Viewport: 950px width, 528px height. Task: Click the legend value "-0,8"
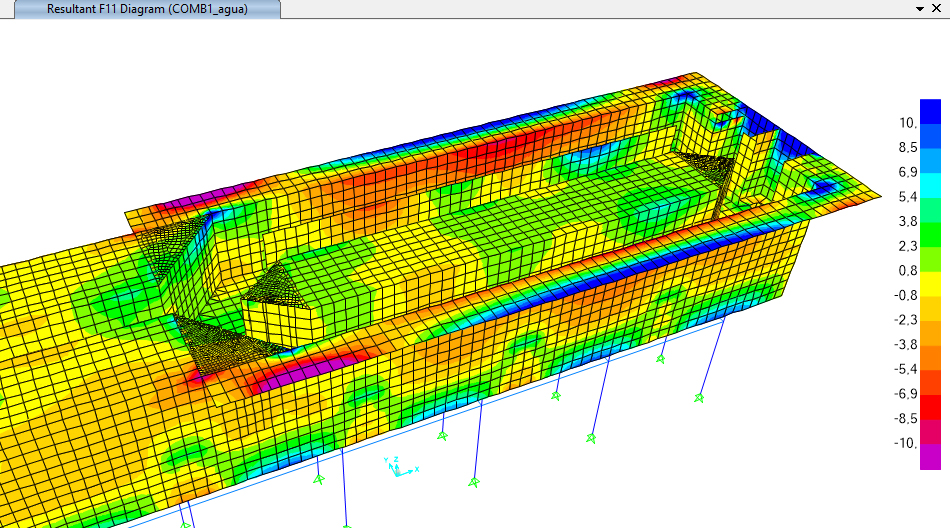coord(906,295)
